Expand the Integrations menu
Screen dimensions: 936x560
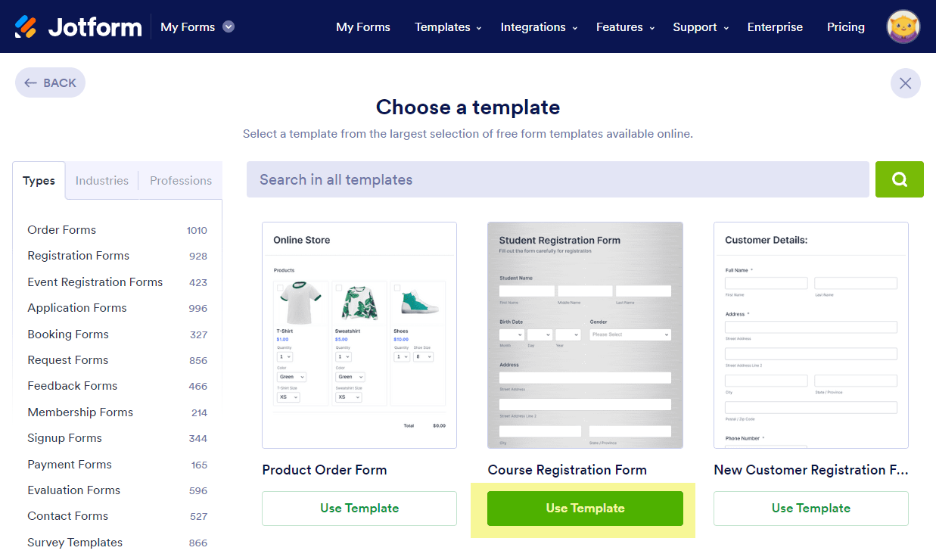[539, 27]
